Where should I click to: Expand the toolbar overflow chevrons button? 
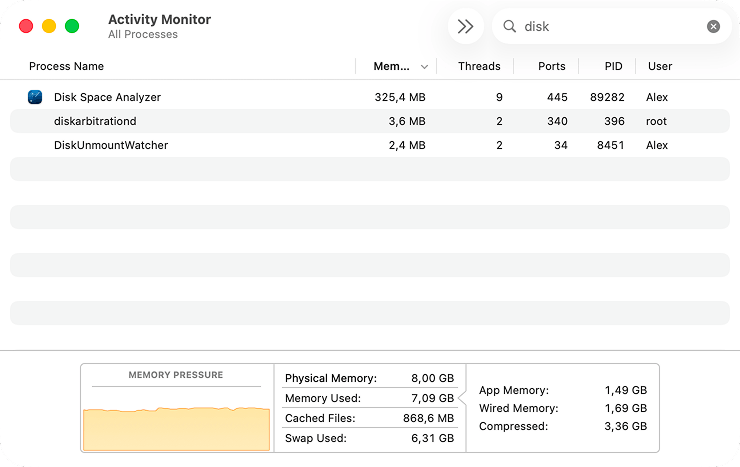coord(466,26)
